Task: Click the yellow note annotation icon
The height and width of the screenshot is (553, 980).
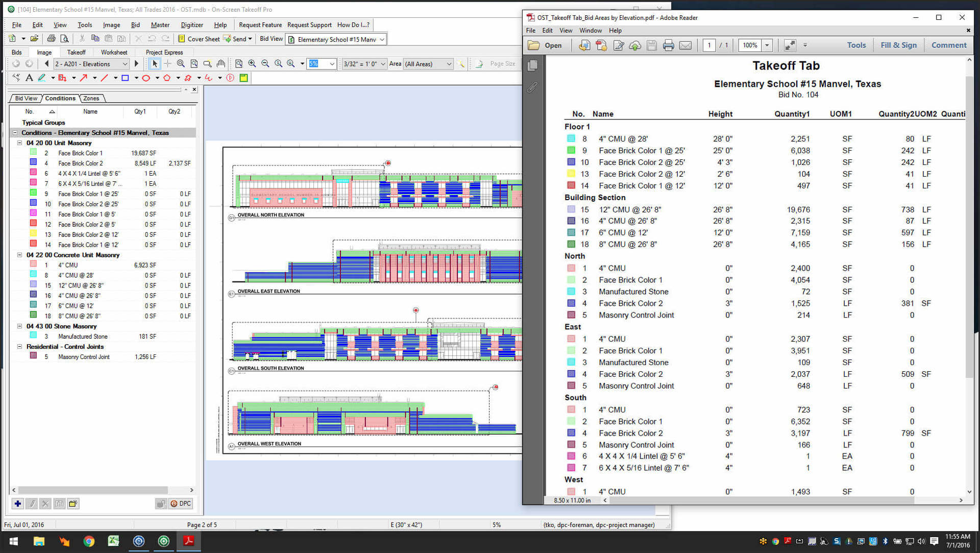Action: 243,78
